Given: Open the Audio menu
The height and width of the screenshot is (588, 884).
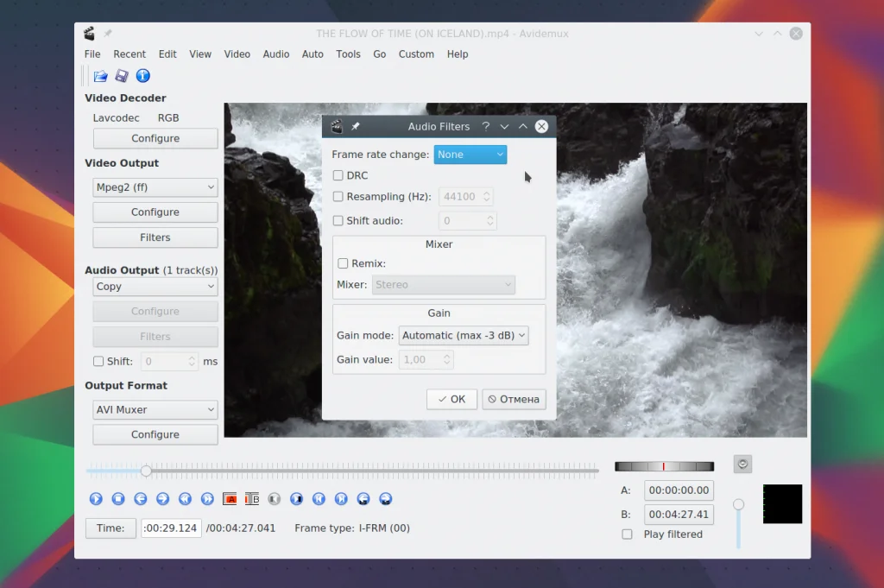Looking at the screenshot, I should pos(276,54).
